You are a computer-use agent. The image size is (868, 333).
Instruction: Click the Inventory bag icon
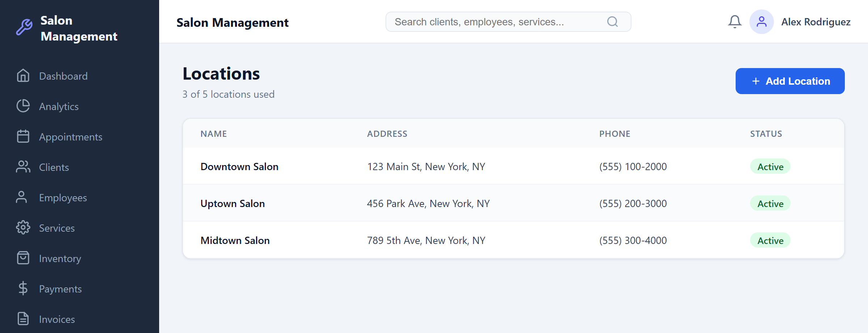pos(23,258)
